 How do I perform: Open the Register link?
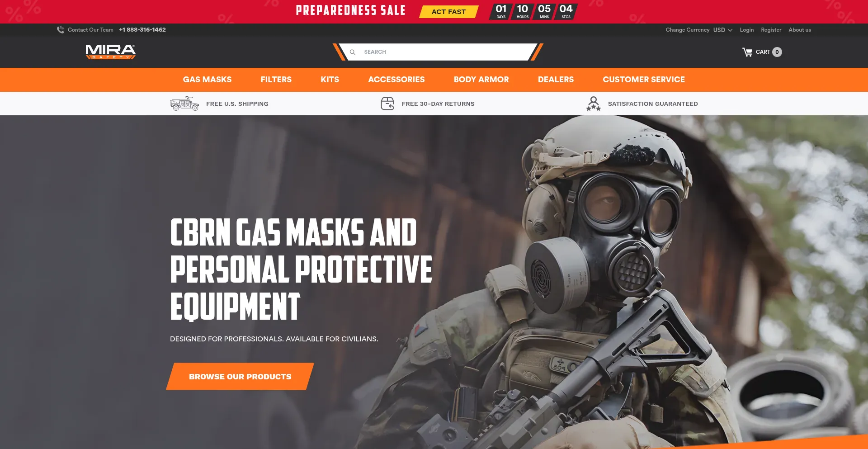point(771,30)
